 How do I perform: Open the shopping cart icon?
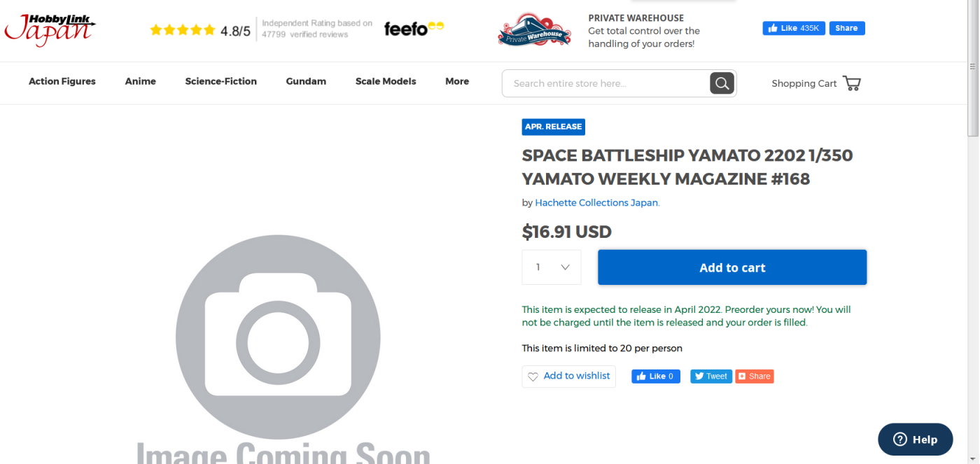tap(852, 83)
